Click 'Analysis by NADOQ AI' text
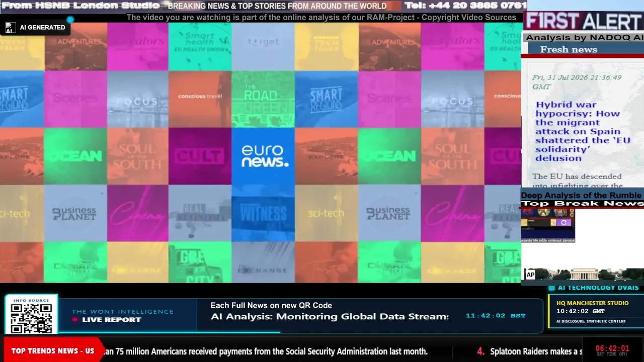Viewport: 644px width, 362px height. pyautogui.click(x=584, y=38)
